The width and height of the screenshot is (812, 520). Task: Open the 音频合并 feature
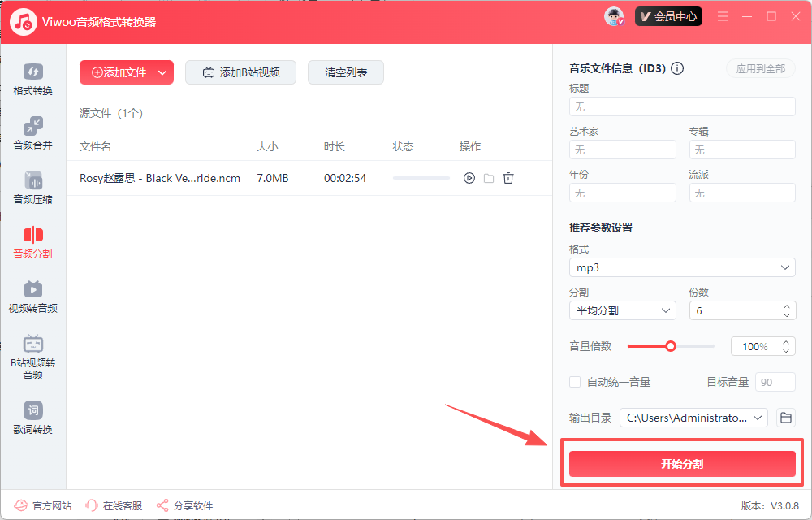pyautogui.click(x=32, y=134)
